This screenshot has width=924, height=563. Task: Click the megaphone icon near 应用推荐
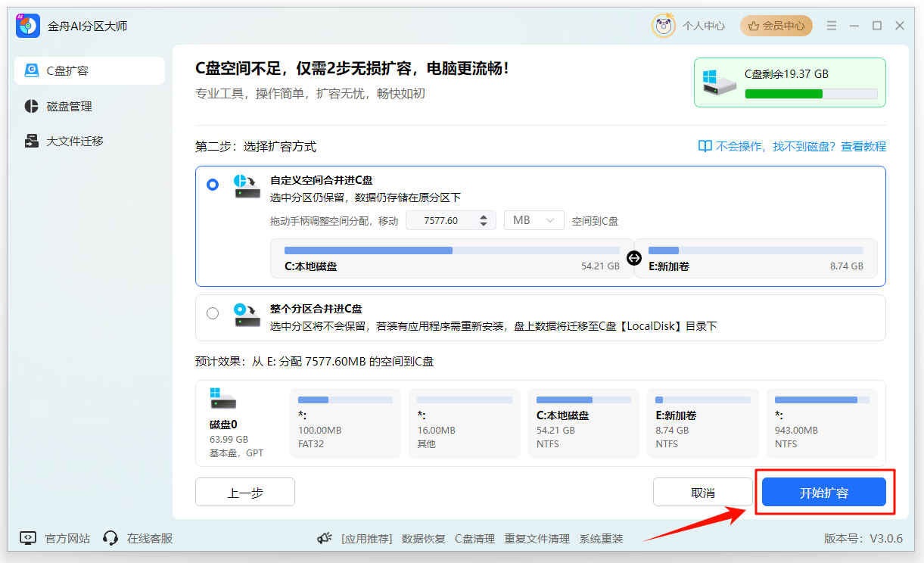[325, 538]
